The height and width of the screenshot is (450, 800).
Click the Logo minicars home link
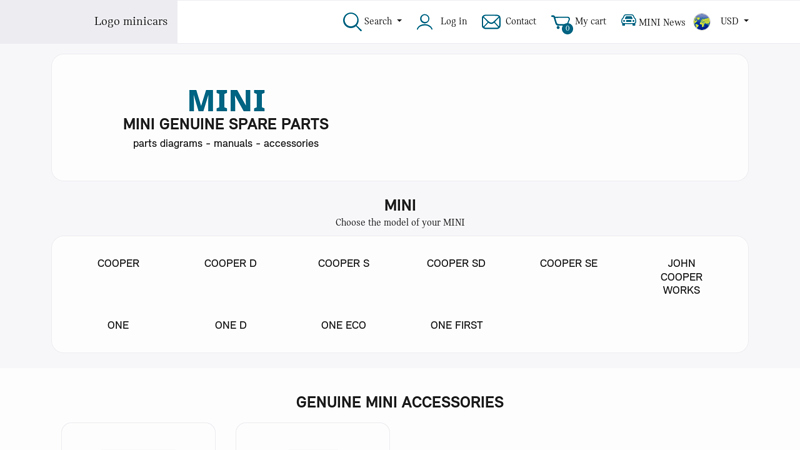(131, 21)
